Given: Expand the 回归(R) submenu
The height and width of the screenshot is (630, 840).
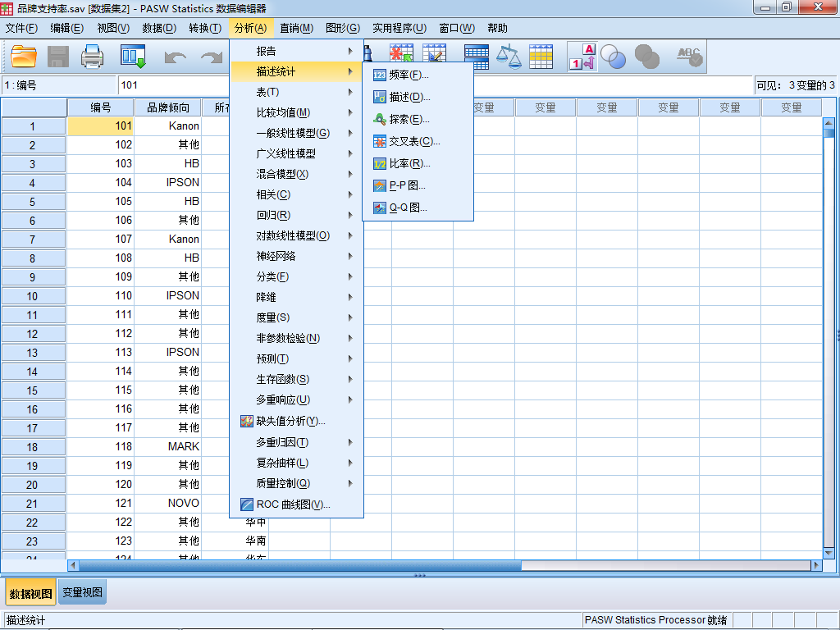Looking at the screenshot, I should [x=296, y=216].
